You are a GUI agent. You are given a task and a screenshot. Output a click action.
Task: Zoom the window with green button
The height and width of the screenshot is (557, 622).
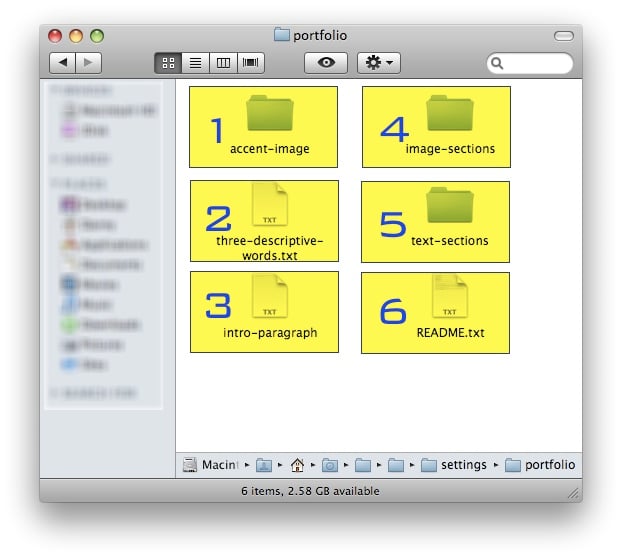(97, 36)
